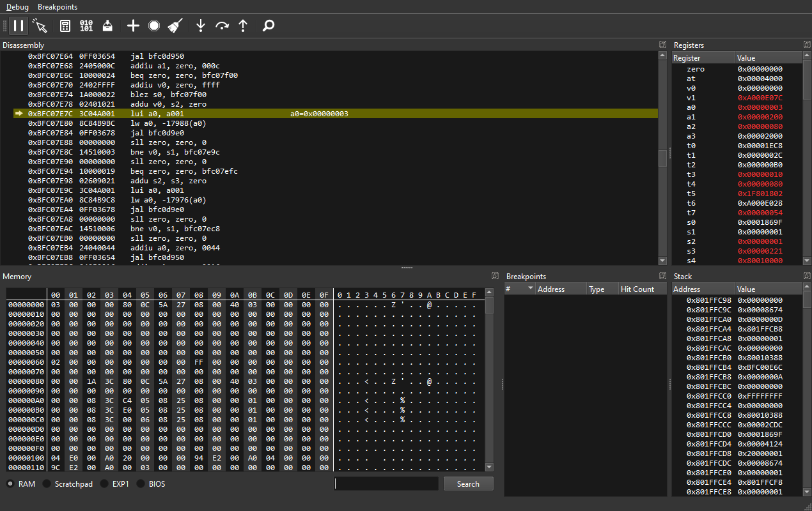Image resolution: width=812 pixels, height=511 pixels.
Task: Clear breakpoints with the broom icon
Action: coord(175,26)
